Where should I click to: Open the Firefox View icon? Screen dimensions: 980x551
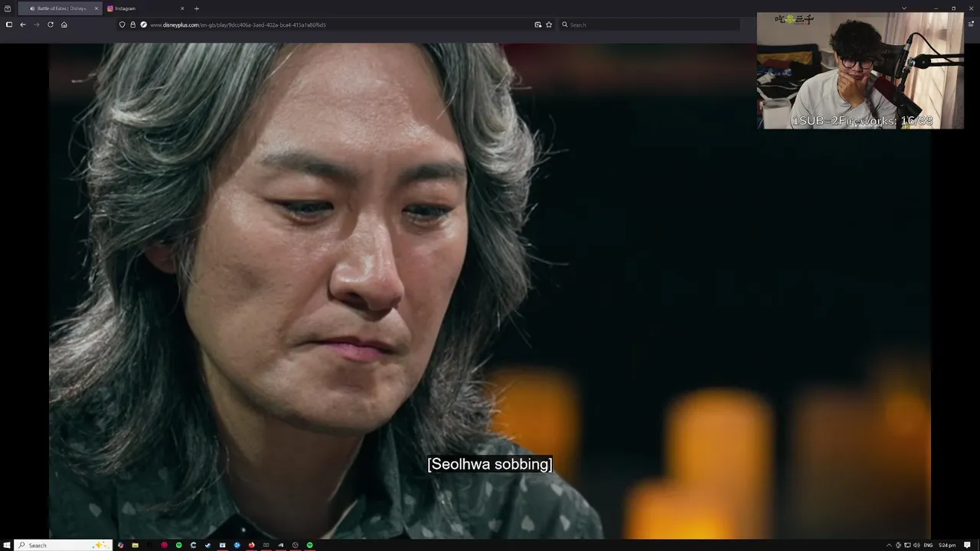(8, 8)
